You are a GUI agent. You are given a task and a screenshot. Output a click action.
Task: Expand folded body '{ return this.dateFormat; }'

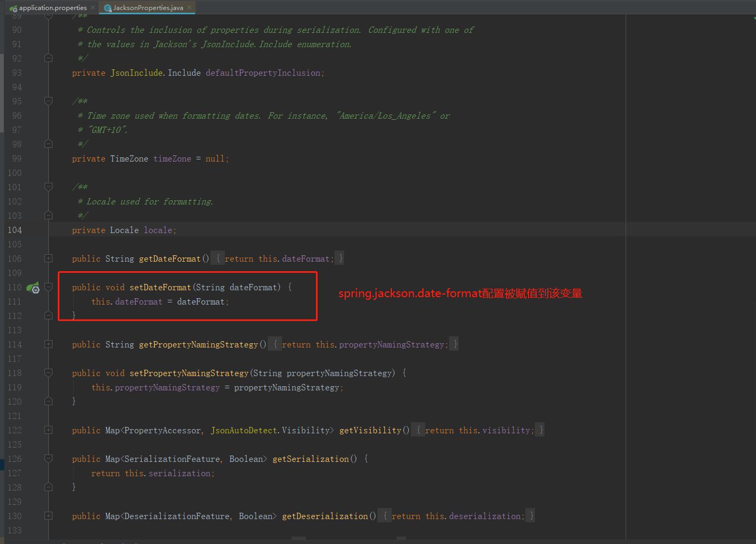coord(278,258)
